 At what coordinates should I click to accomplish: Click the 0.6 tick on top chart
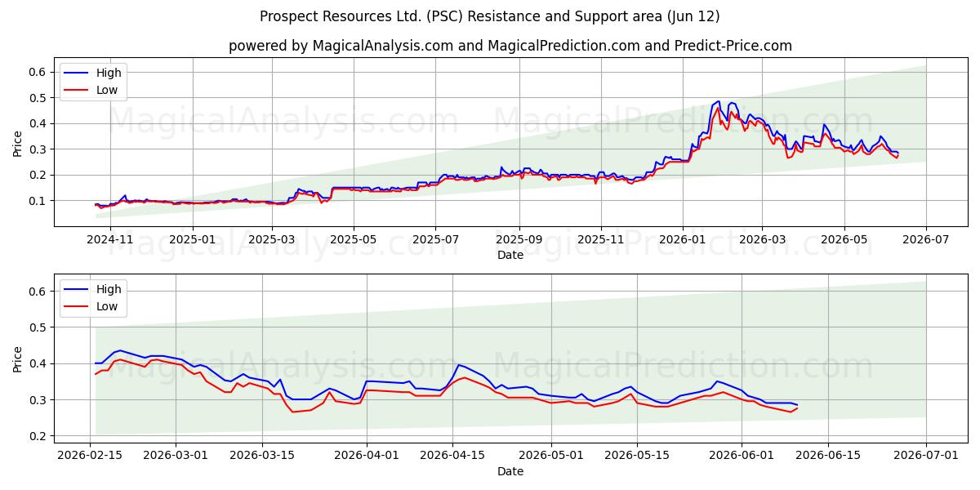[38, 72]
